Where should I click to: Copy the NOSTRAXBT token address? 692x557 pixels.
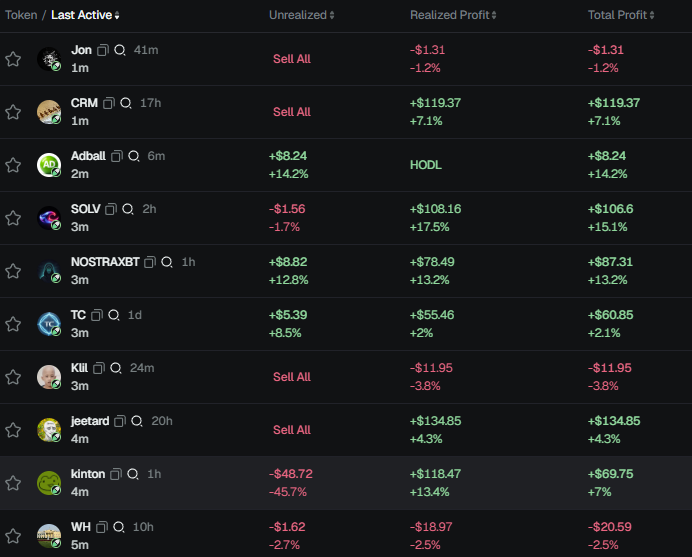(x=150, y=262)
